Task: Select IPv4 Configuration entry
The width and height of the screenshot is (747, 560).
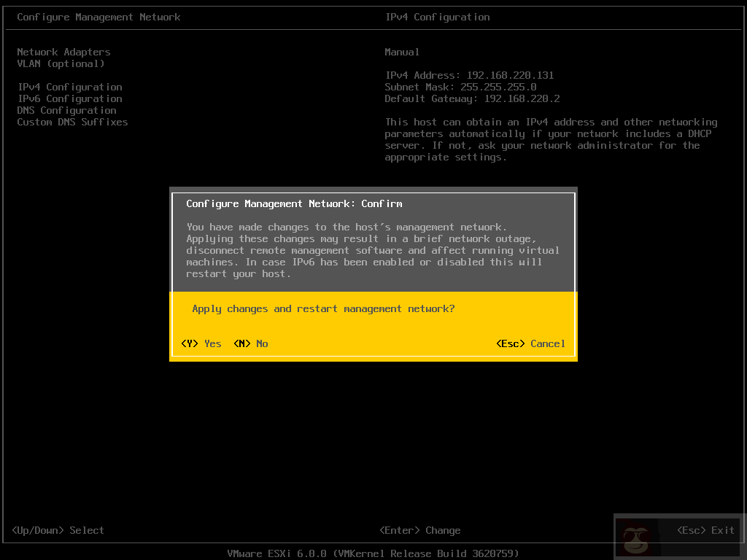Action: (69, 87)
